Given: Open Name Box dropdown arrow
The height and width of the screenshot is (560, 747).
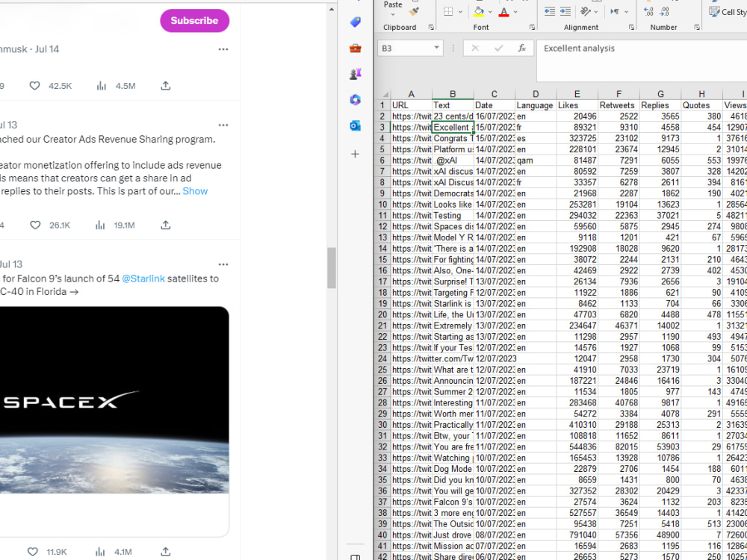Looking at the screenshot, I should click(436, 48).
